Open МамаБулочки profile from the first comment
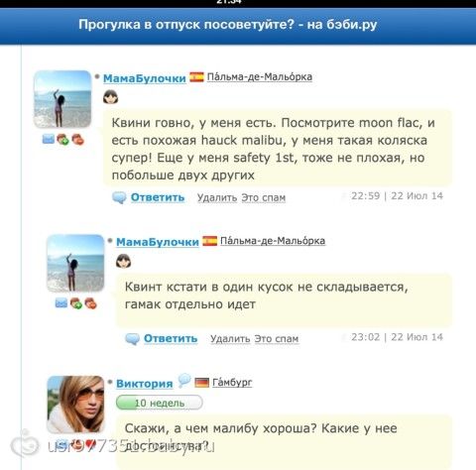 click(145, 78)
